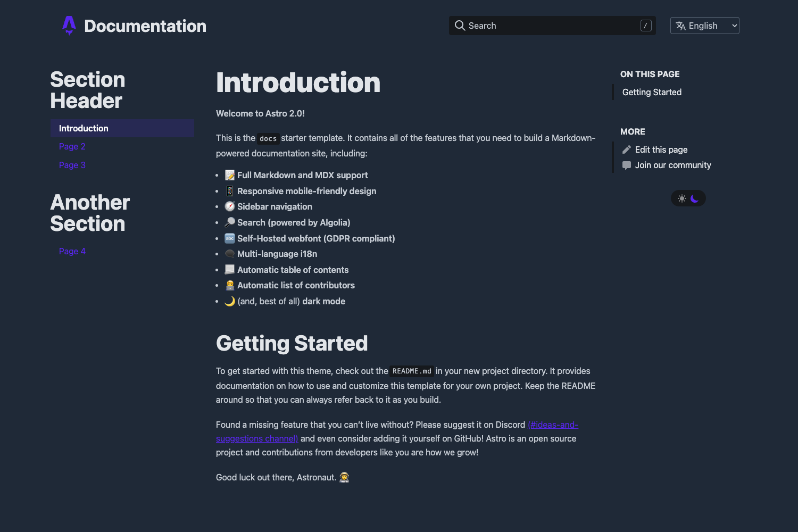Click the "/" keyboard shortcut badge
The image size is (798, 532).
point(645,25)
